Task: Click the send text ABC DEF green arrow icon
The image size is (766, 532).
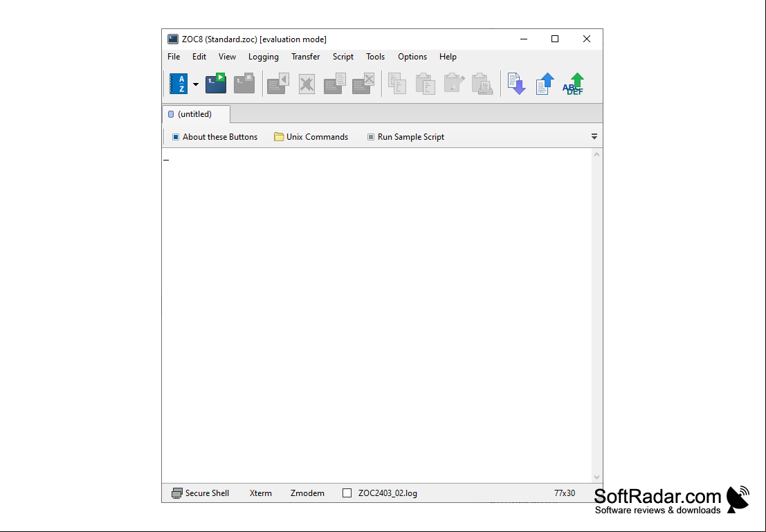Action: click(573, 84)
